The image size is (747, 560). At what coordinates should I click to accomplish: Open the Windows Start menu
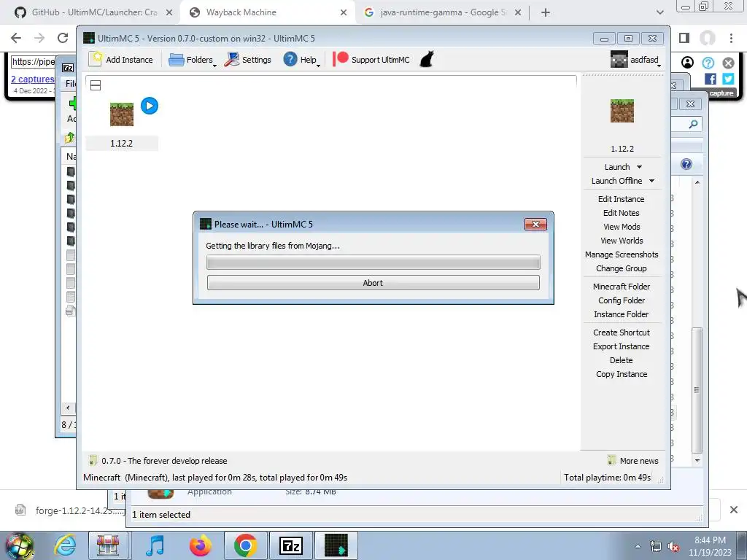click(19, 545)
